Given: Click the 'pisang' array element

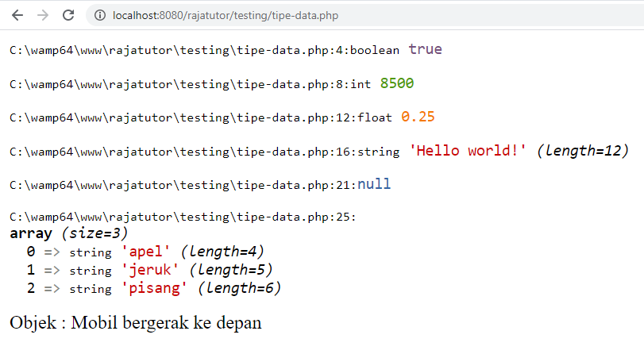Looking at the screenshot, I should 155,288.
